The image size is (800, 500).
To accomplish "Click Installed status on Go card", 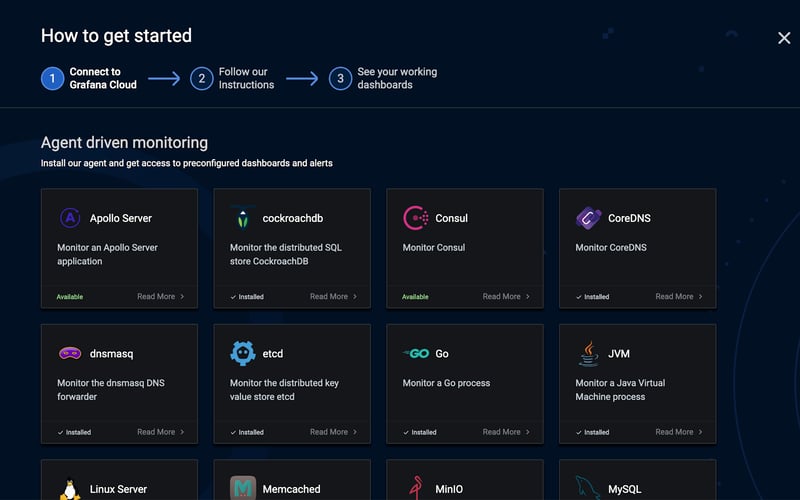I will [420, 432].
